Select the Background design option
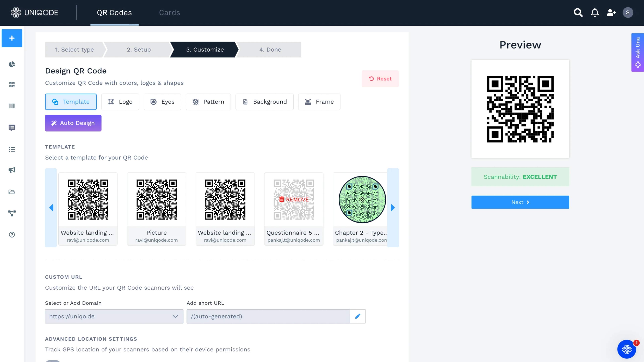 point(264,102)
